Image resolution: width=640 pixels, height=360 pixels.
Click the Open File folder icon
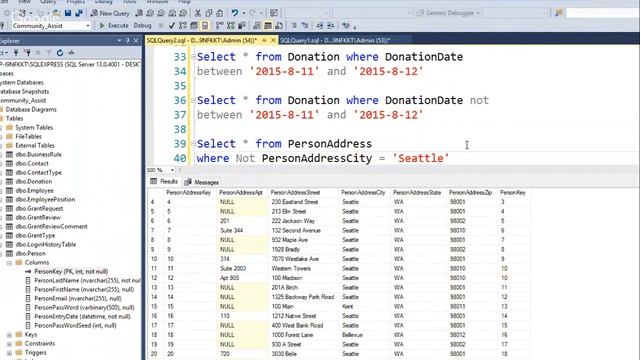coord(57,13)
